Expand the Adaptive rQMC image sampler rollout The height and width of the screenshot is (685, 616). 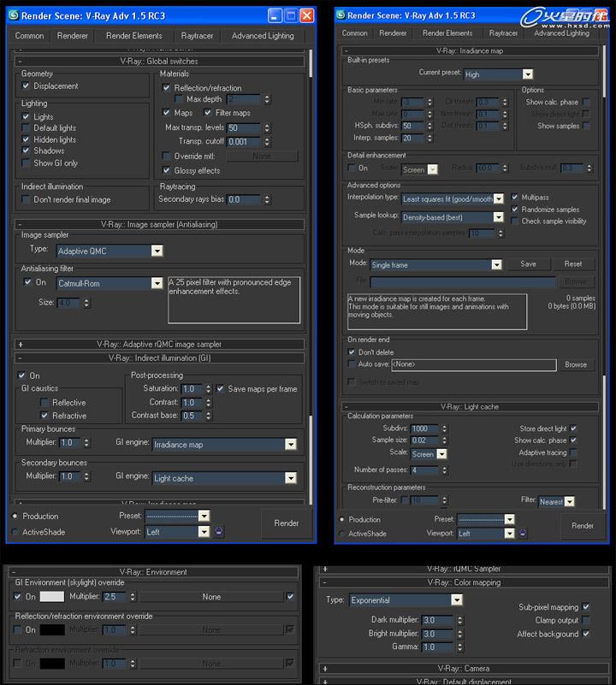pos(160,345)
